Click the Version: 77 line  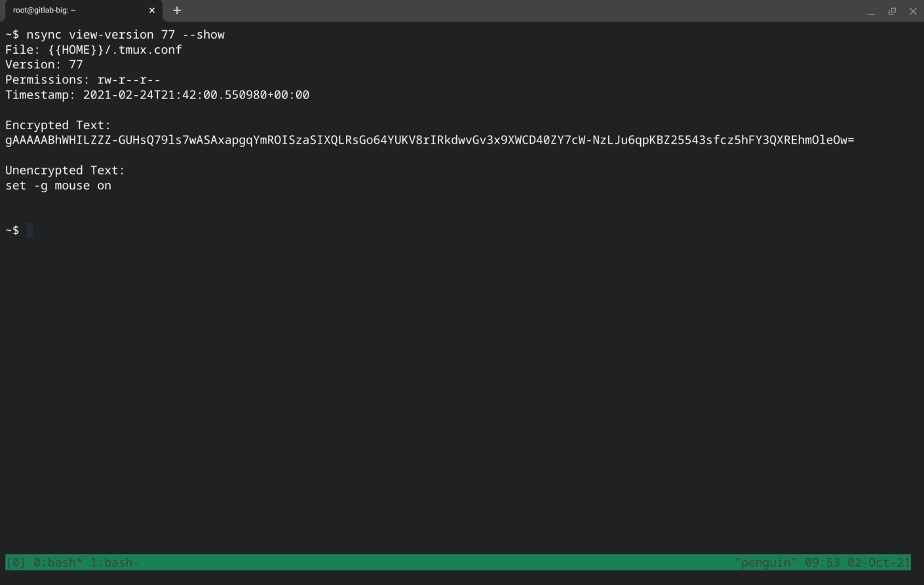coord(44,65)
